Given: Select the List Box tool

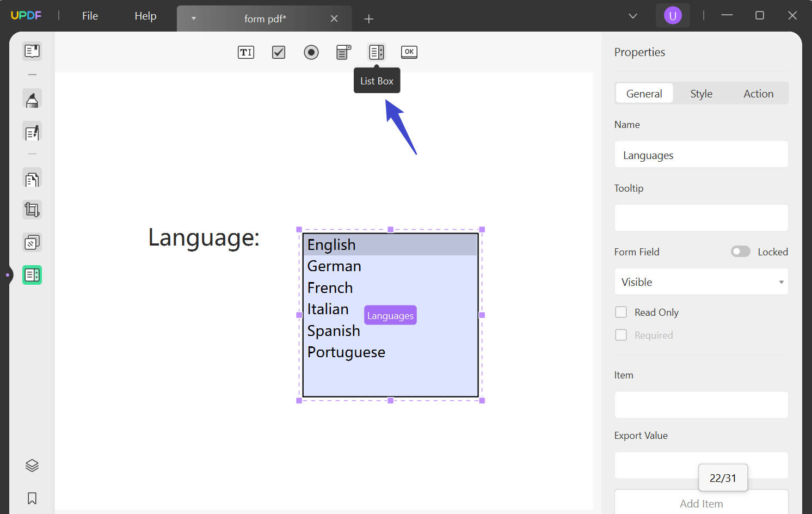Looking at the screenshot, I should (x=376, y=52).
